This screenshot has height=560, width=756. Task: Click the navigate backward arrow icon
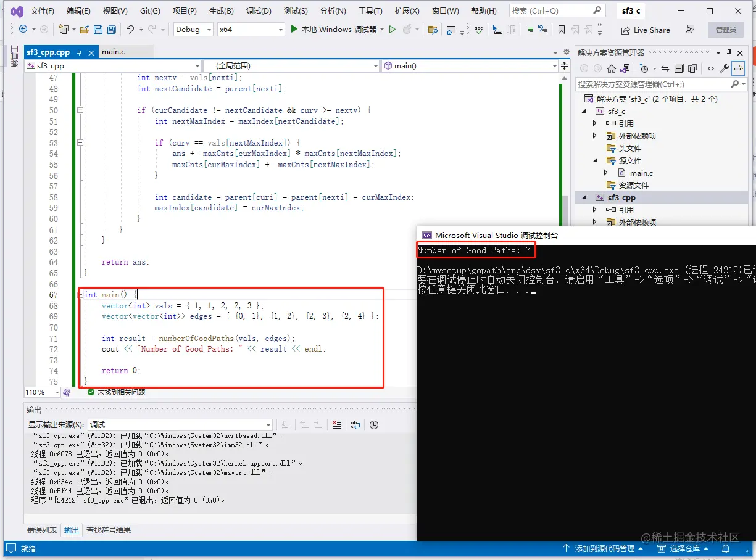click(x=23, y=30)
